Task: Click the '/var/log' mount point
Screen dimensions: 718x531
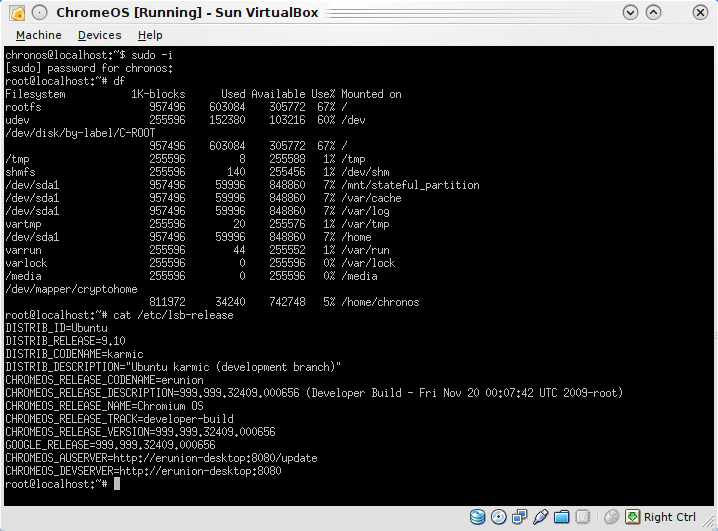Action: (365, 211)
